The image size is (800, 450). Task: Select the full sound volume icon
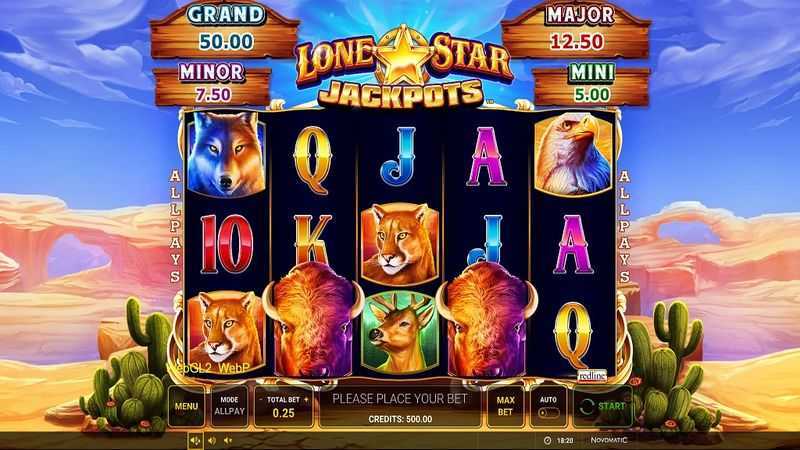point(195,440)
